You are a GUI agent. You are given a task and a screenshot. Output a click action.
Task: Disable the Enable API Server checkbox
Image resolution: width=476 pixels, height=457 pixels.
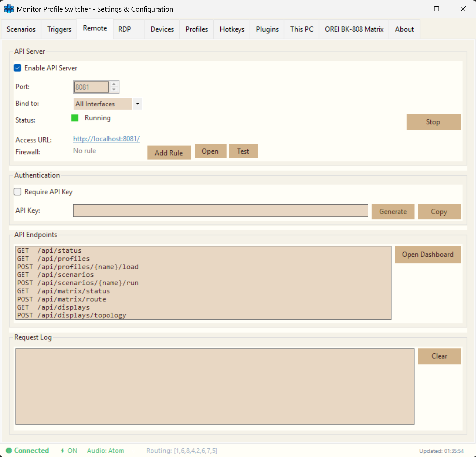pyautogui.click(x=17, y=68)
